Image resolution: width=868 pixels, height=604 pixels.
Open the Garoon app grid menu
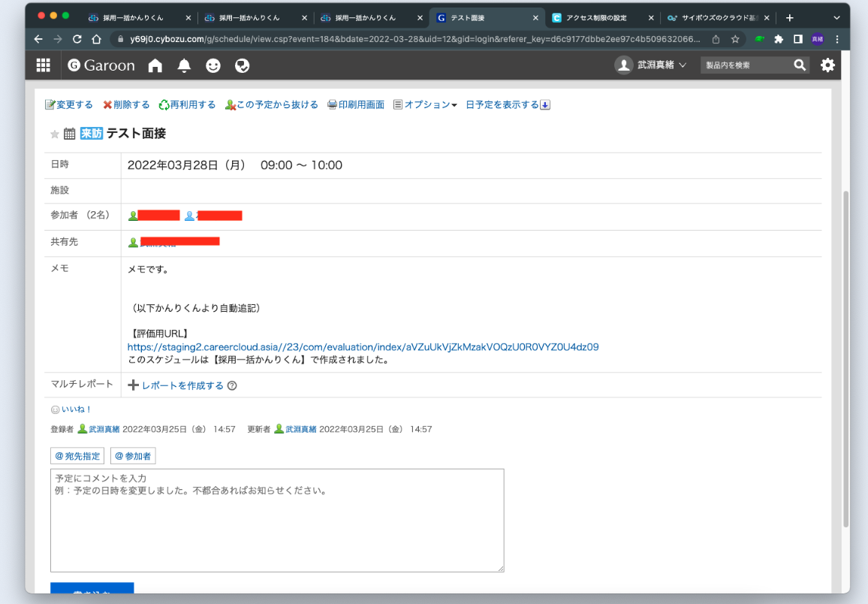coord(44,65)
